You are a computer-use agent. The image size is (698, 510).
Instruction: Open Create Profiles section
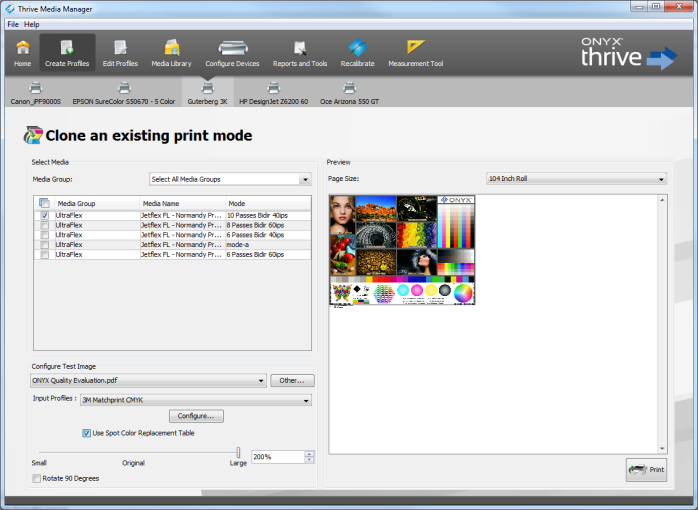(67, 53)
